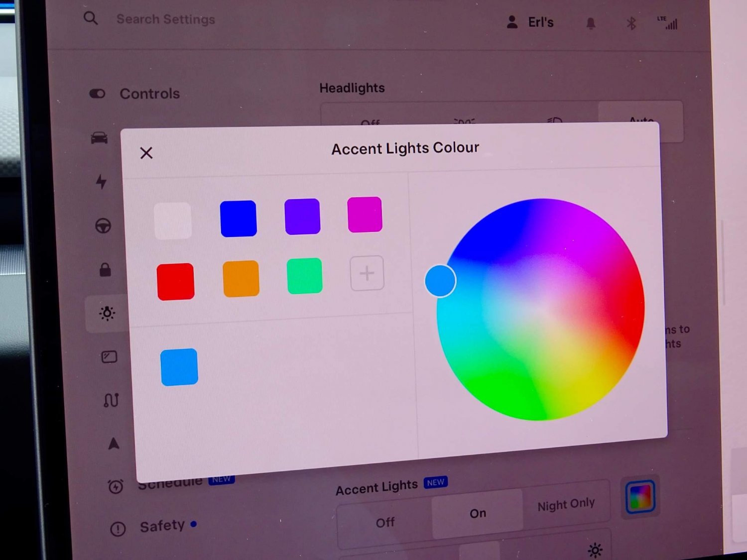Click the notification bell icon
This screenshot has height=560, width=747.
591,23
